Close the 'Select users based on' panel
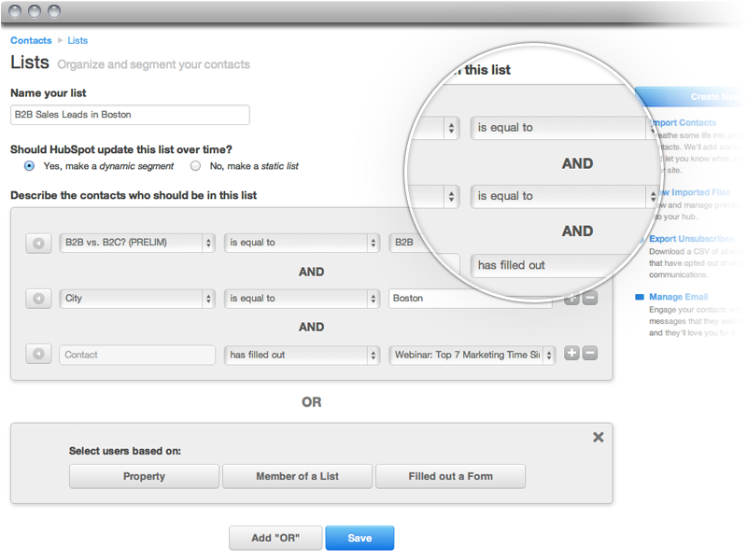 click(599, 437)
